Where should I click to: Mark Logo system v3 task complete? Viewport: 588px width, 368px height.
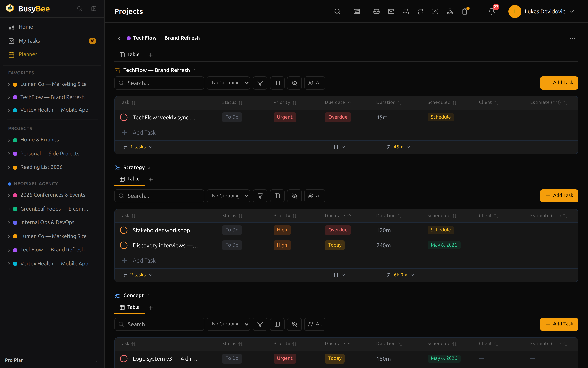[124, 359]
